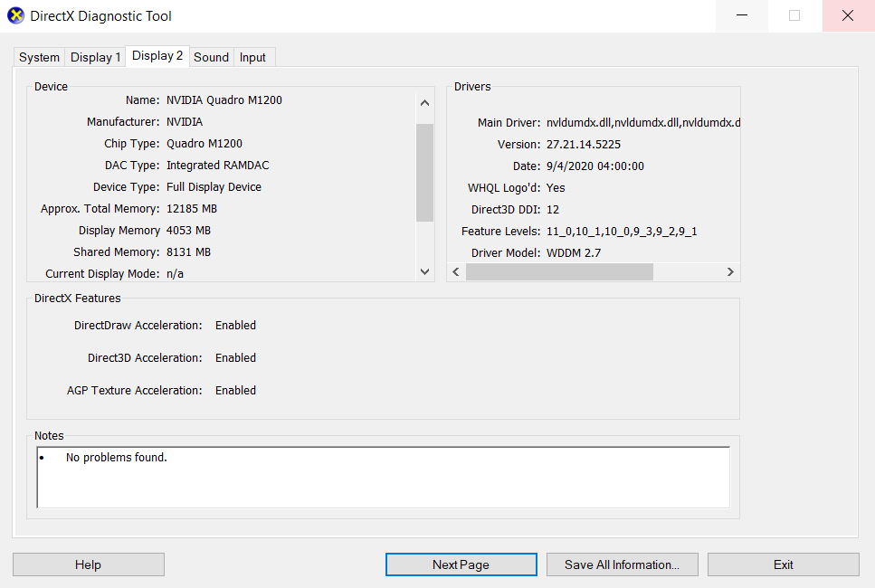
Task: Click DirectDraw Acceleration 'Enabled' value
Action: (235, 326)
